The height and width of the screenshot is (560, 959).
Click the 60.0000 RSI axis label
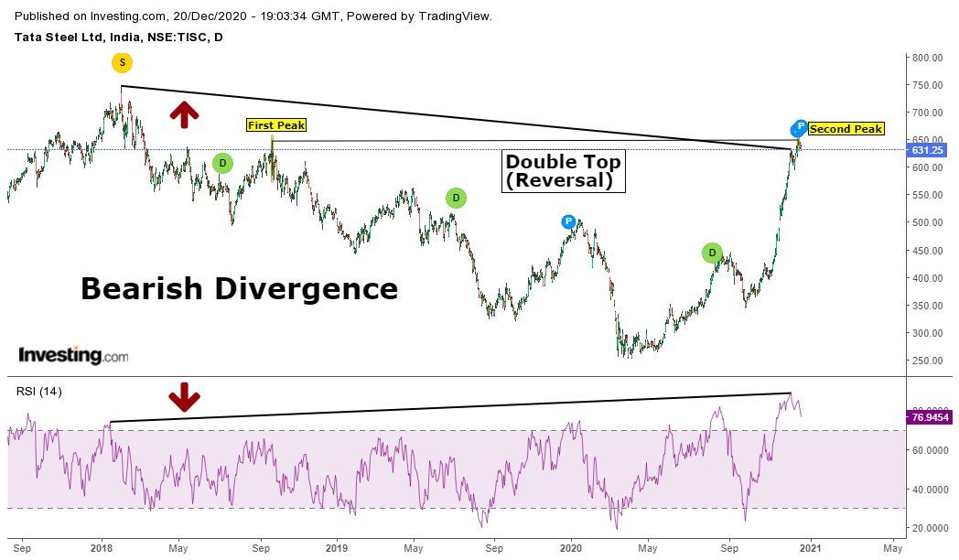click(931, 450)
